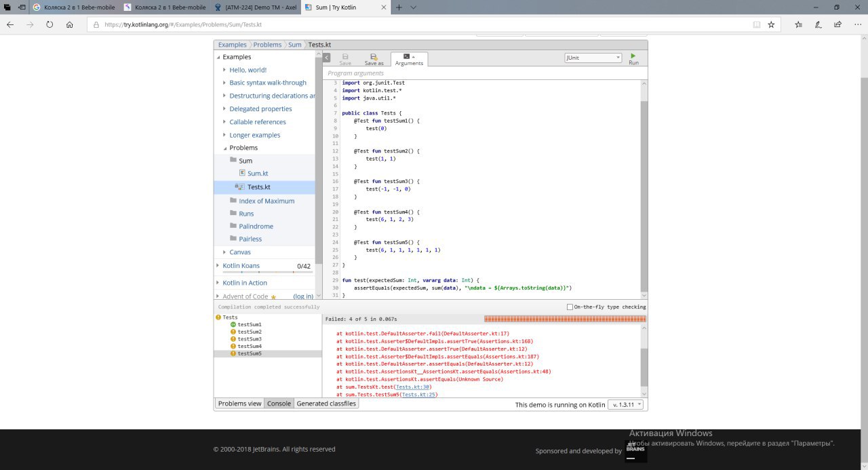Open the Tests.kt:30 stack trace link
This screenshot has width=868, height=470.
(x=412, y=387)
